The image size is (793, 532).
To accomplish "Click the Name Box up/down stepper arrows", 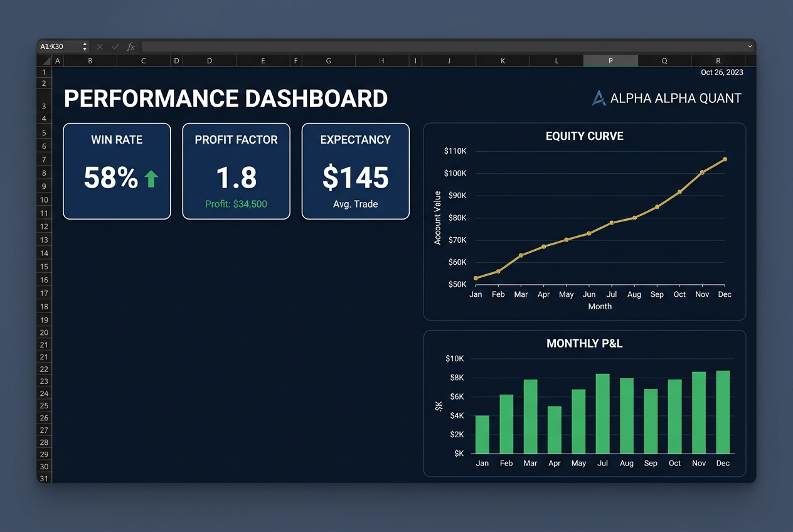I will point(85,46).
